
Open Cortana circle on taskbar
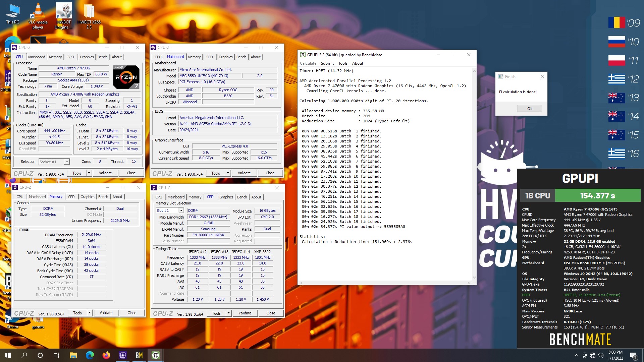click(40, 355)
